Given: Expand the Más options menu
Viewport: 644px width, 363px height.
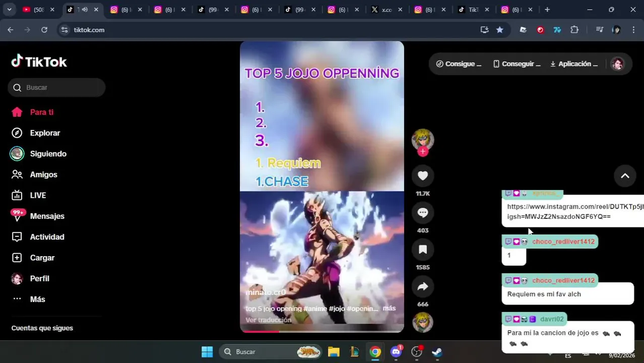Looking at the screenshot, I should tap(29, 299).
